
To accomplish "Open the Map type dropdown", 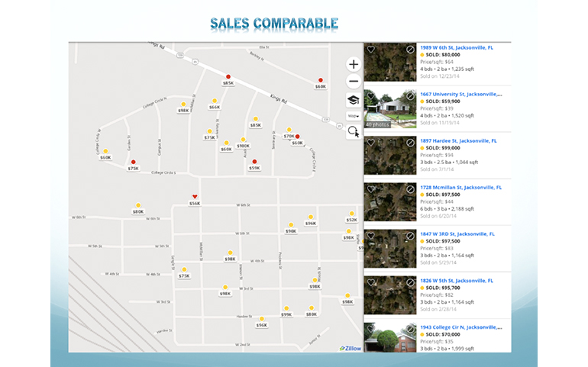I will (353, 116).
